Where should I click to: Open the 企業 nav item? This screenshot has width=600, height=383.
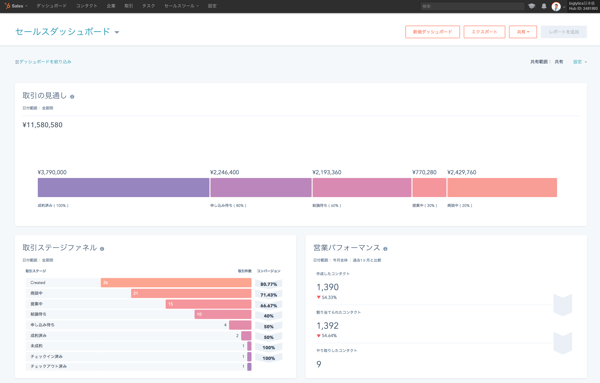(111, 6)
